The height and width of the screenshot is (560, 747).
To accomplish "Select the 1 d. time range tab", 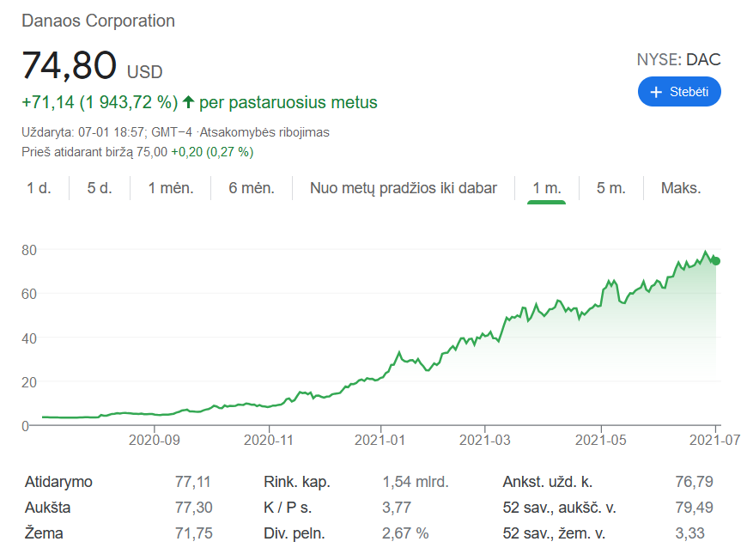I will coord(39,188).
